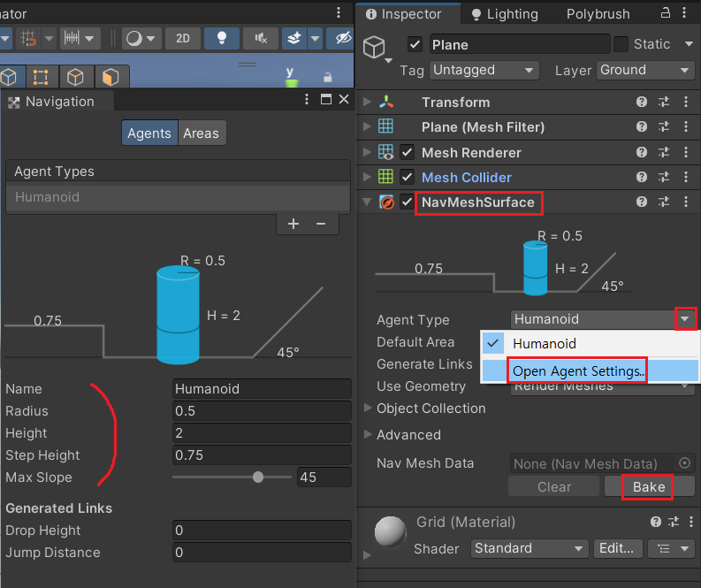Switch to Agents tab in Navigation
This screenshot has width=701, height=588.
click(x=149, y=133)
